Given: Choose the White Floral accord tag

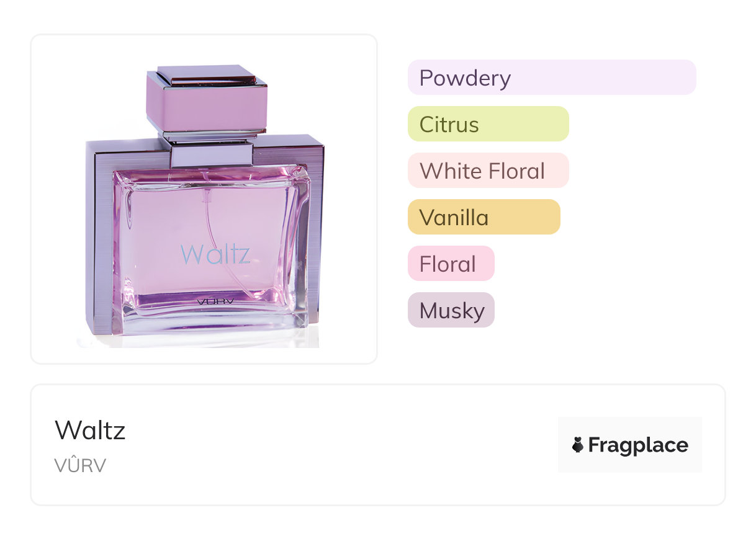Looking at the screenshot, I should (488, 171).
